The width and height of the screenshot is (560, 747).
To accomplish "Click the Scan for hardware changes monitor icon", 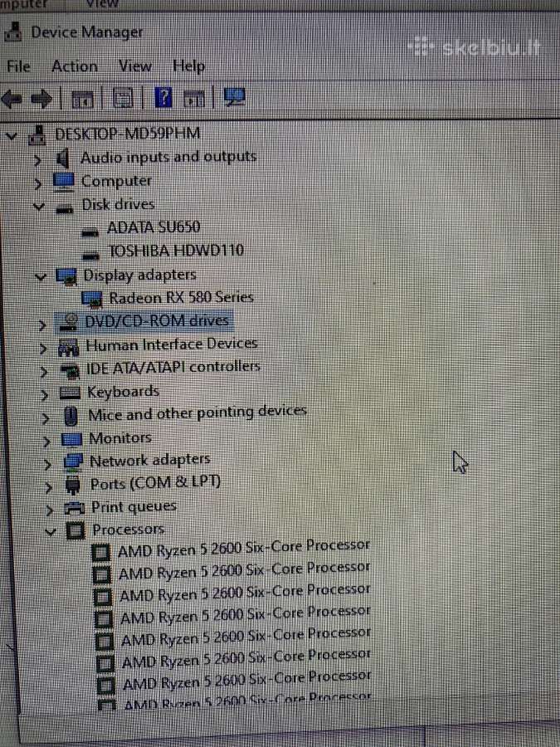I will 234,97.
